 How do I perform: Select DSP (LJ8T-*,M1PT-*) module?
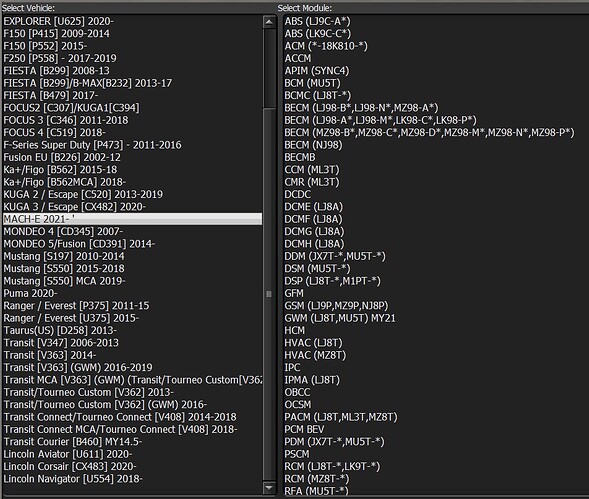332,281
